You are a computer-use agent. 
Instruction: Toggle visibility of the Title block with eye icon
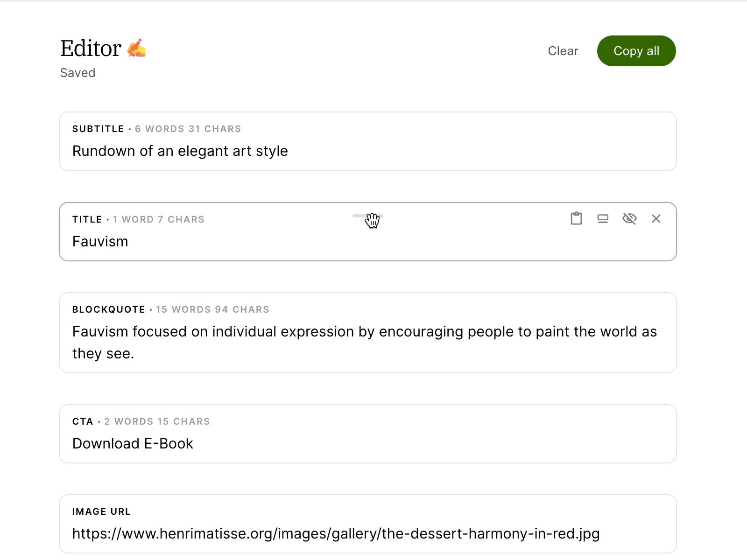point(630,218)
